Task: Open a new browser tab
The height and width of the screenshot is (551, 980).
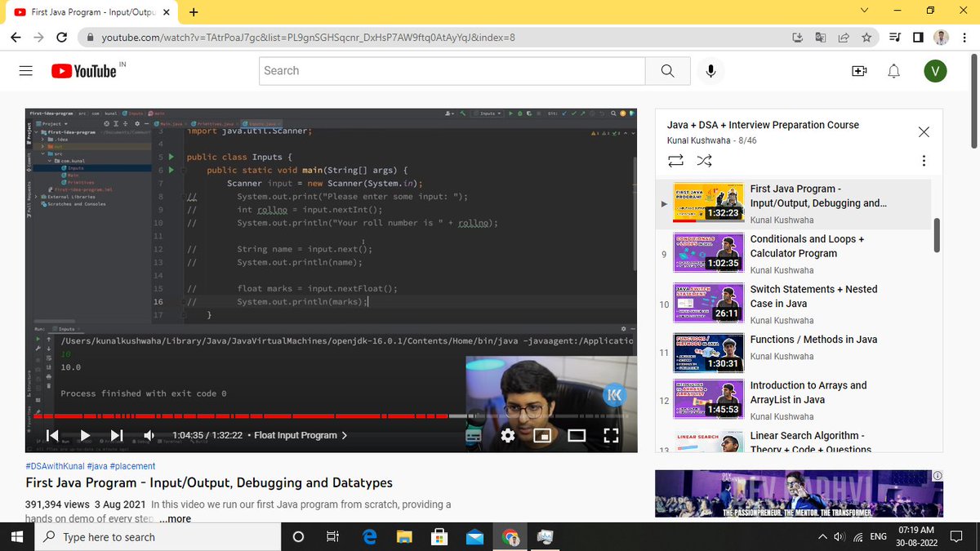Action: click(194, 12)
